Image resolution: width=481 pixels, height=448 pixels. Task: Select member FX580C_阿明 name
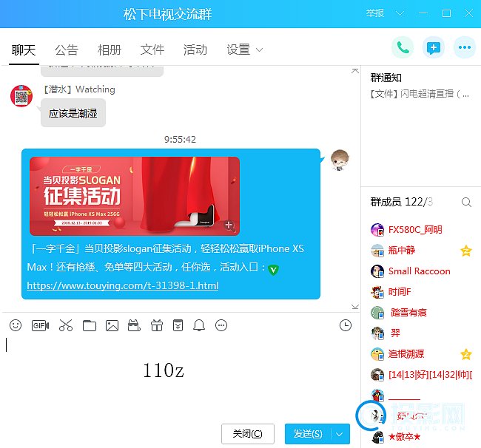click(415, 230)
